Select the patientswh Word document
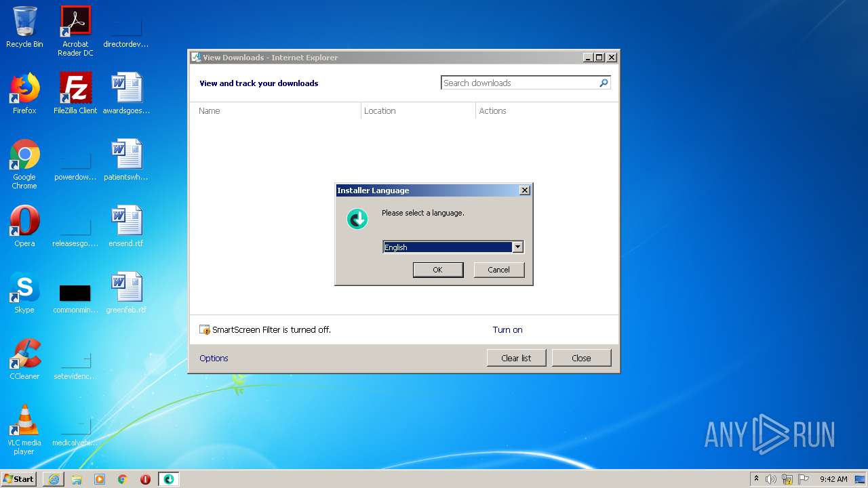Image resolution: width=868 pixels, height=488 pixels. coord(126,160)
